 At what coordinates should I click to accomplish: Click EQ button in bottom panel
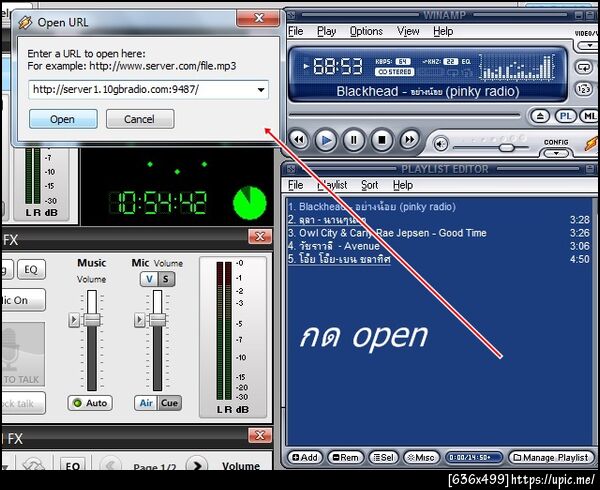point(73,464)
